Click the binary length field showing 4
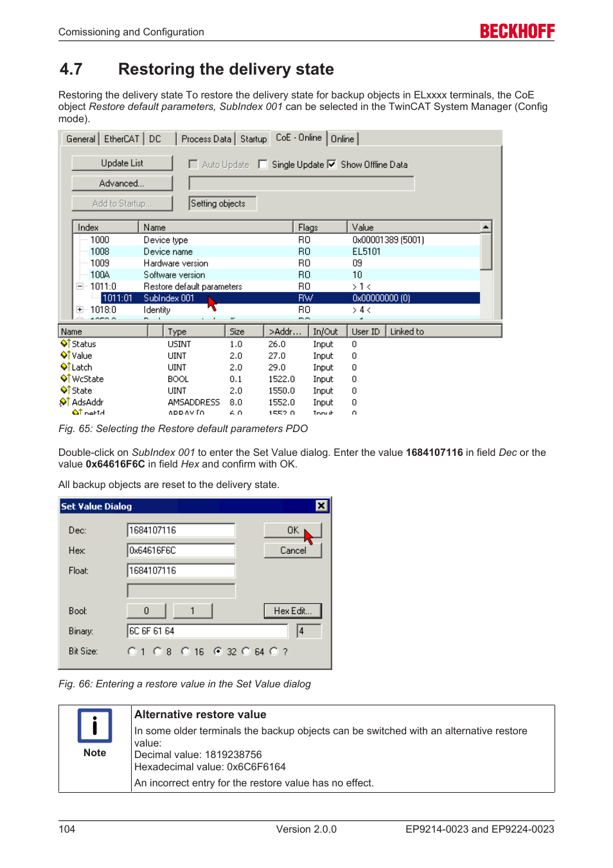This screenshot has height=868, width=613. click(x=309, y=631)
